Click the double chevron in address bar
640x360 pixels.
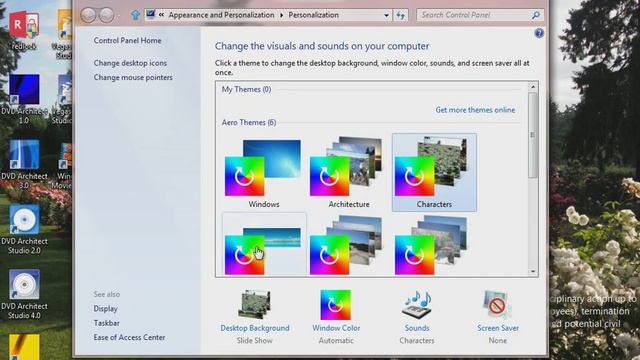[162, 15]
